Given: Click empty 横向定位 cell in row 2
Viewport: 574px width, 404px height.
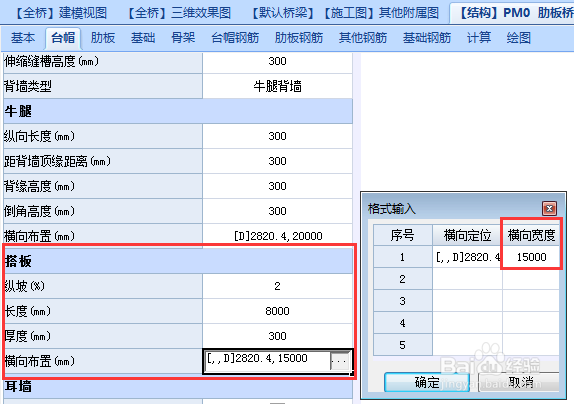Looking at the screenshot, I should tap(467, 279).
